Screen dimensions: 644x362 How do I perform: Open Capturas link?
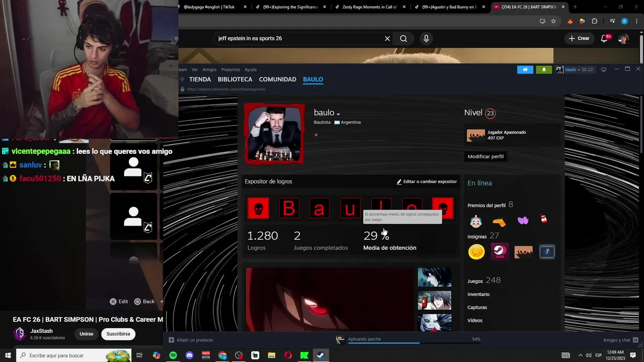[477, 307]
